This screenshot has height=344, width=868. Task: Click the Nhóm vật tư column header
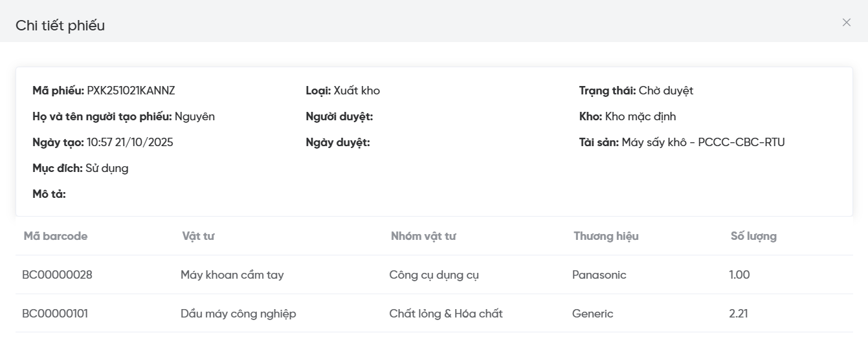423,236
